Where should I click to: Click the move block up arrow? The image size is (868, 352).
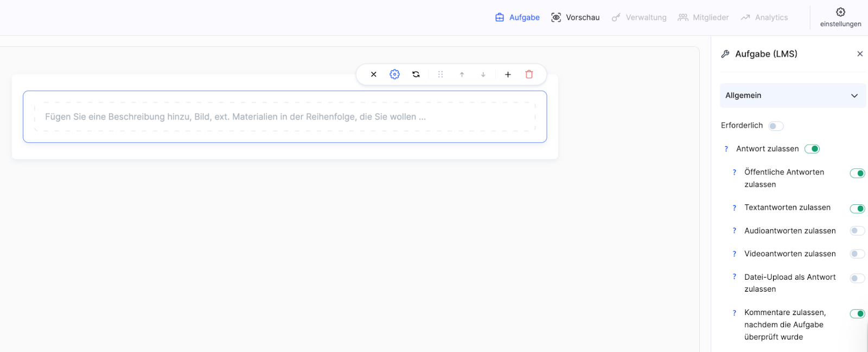click(x=462, y=74)
